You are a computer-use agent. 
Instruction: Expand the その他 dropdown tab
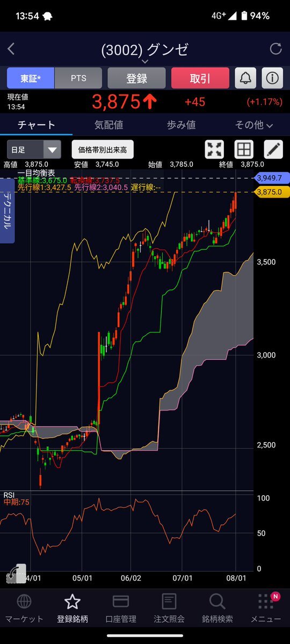(x=254, y=125)
